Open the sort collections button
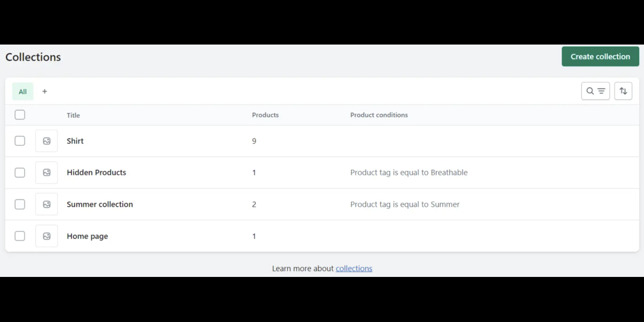This screenshot has height=322, width=644. coord(623,91)
